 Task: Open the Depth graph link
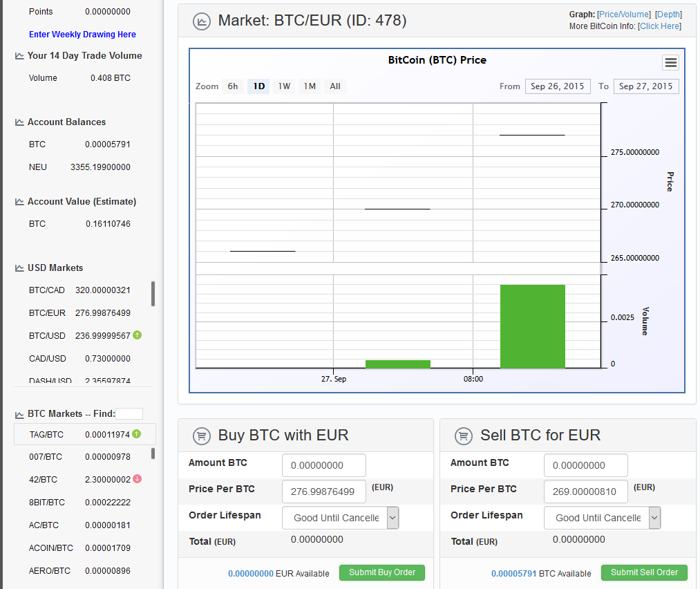[668, 15]
